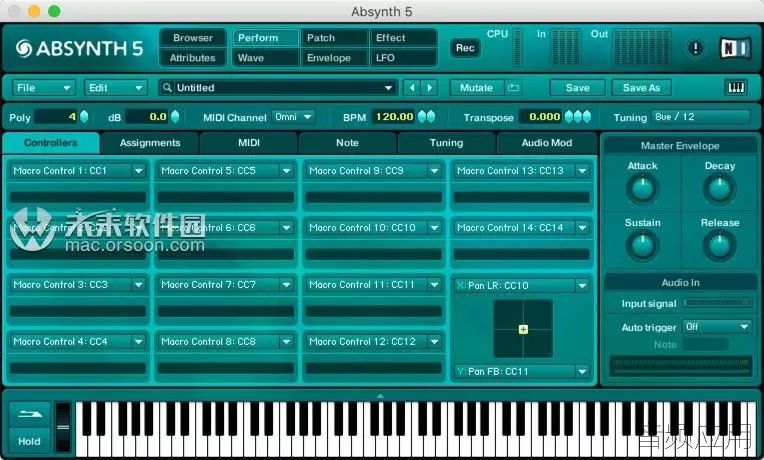Click the Absynth 5 logo

[79, 48]
